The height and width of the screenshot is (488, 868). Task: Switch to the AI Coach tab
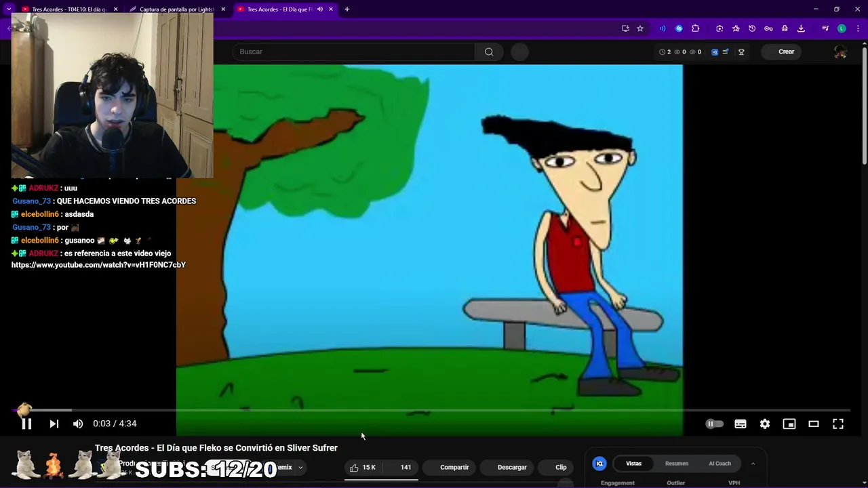[719, 464]
